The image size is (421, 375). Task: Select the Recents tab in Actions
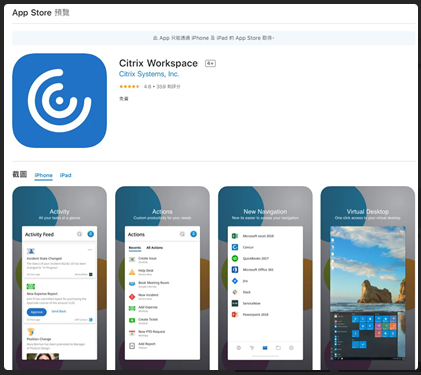pyautogui.click(x=135, y=248)
